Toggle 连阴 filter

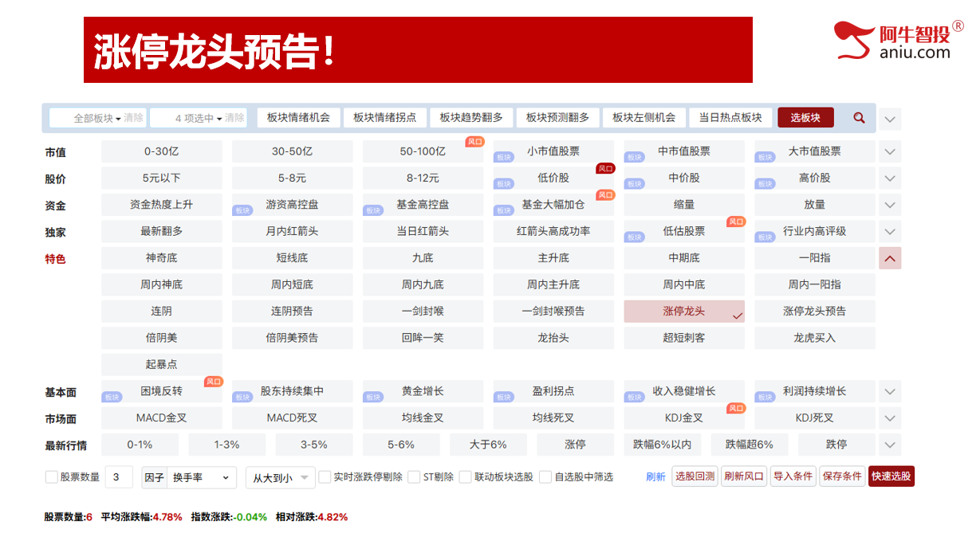pos(162,312)
